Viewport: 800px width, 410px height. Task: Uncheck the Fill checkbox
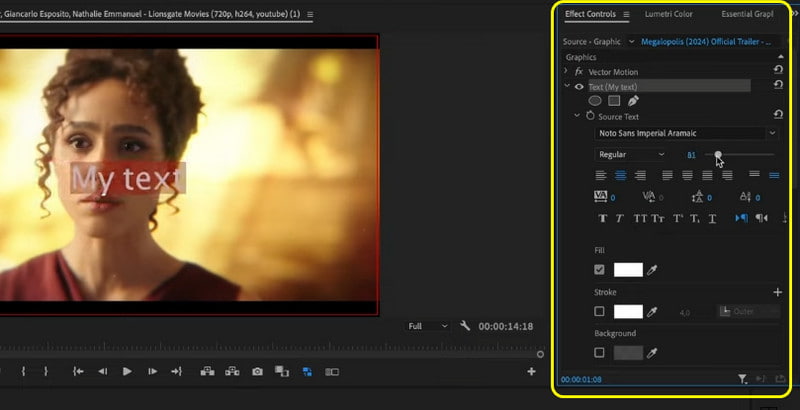click(x=599, y=270)
